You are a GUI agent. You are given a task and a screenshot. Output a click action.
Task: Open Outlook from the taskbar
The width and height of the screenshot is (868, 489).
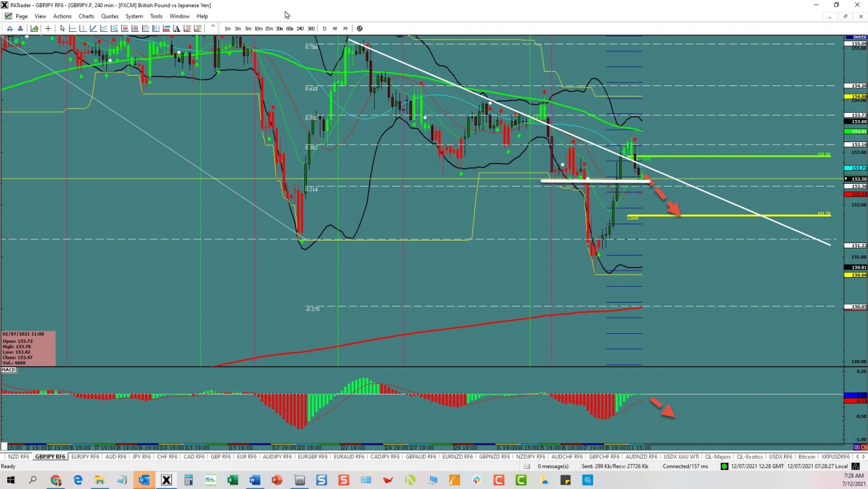coord(144,481)
